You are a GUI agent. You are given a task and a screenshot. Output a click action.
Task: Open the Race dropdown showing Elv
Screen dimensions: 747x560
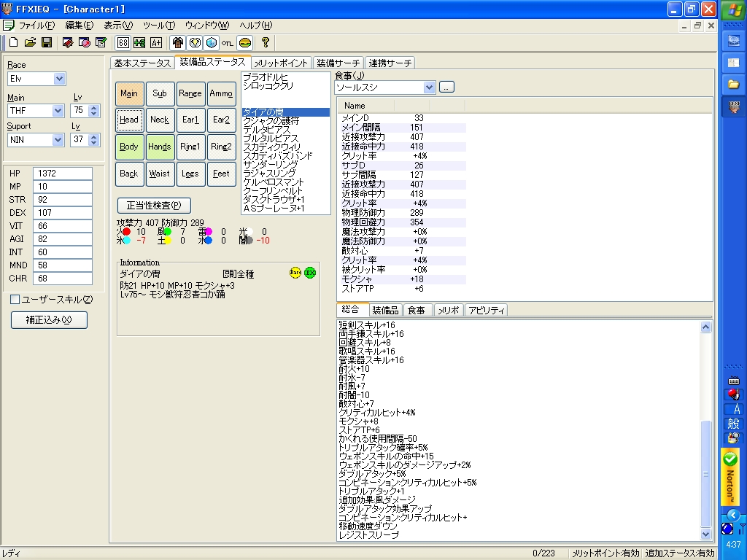click(59, 79)
